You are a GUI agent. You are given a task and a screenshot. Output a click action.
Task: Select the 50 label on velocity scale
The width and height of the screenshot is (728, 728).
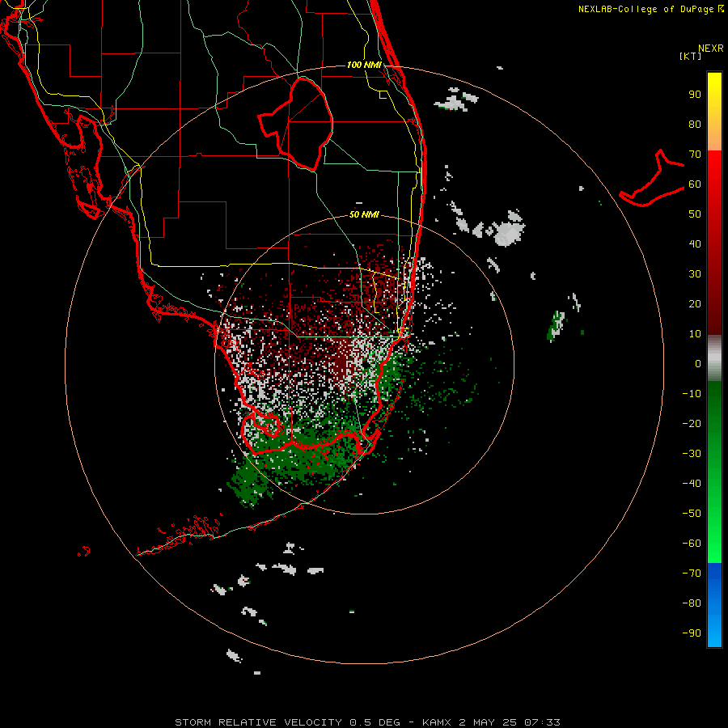(695, 214)
